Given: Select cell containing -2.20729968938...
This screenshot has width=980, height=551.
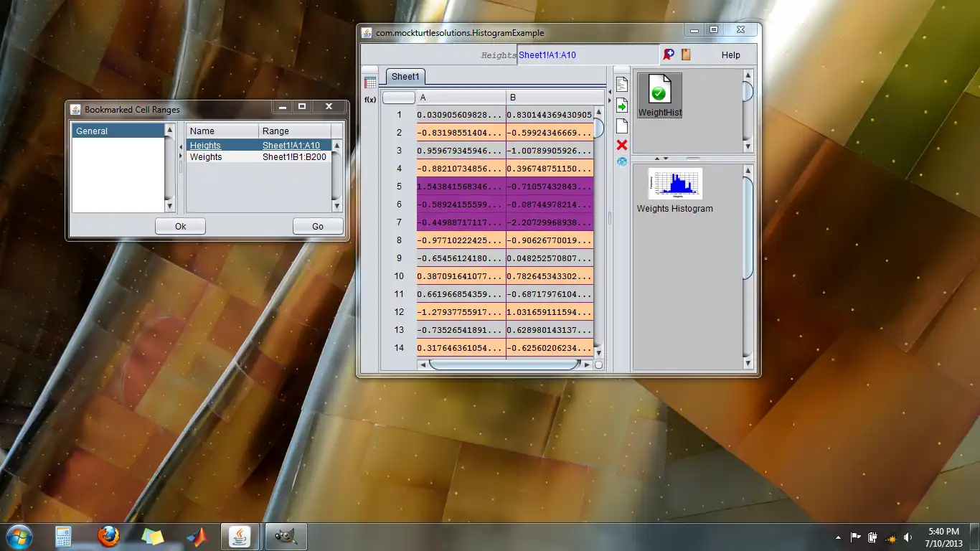Looking at the screenshot, I should tap(550, 222).
